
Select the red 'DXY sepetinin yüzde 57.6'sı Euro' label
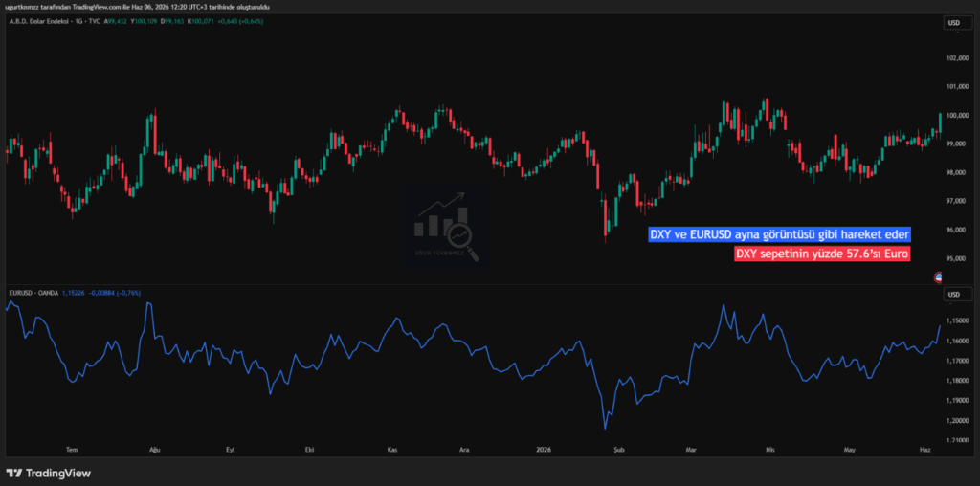(822, 254)
